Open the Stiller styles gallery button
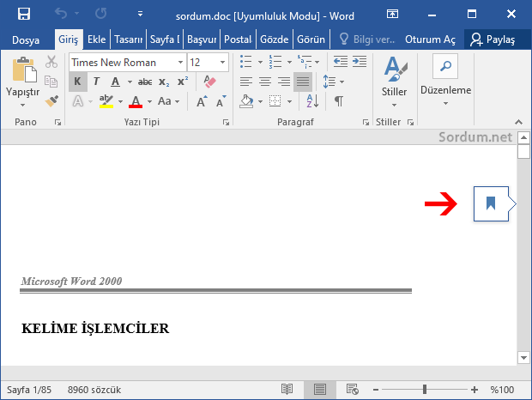This screenshot has width=532, height=400. [394, 82]
